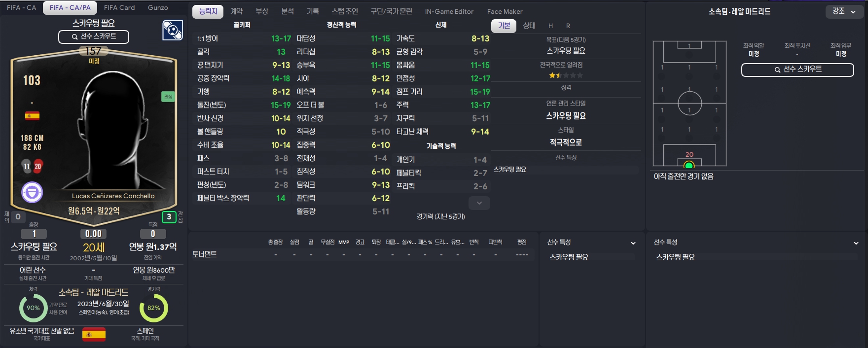Click the 가속도 physical attribute row
868x348 pixels.
point(442,38)
